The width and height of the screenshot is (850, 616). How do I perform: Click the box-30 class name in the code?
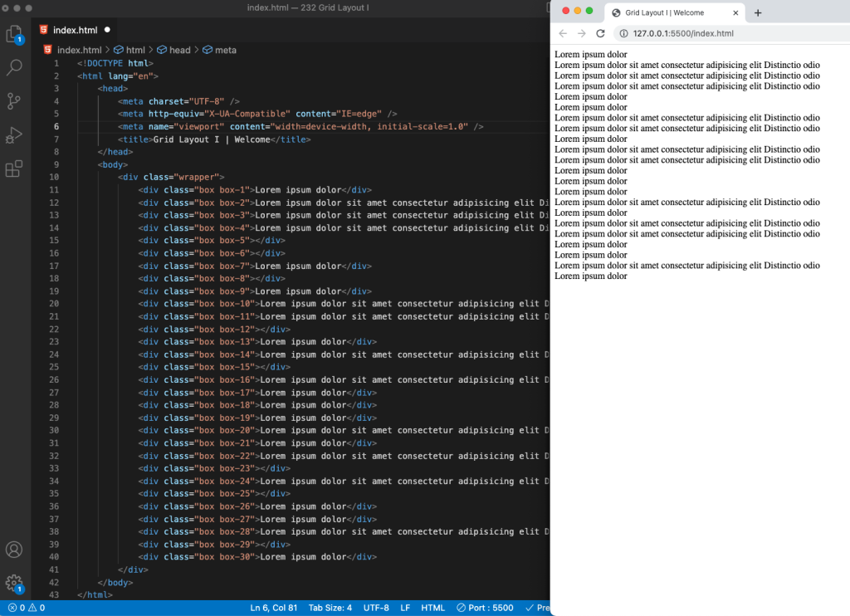click(237, 557)
